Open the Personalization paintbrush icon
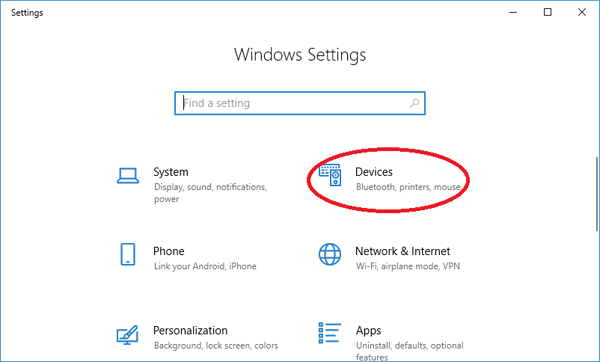 [127, 335]
